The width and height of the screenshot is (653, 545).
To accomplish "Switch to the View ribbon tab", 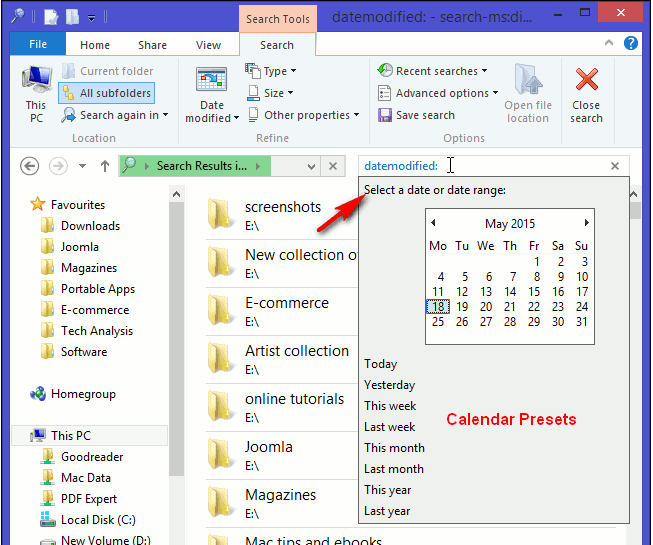I will coord(208,45).
